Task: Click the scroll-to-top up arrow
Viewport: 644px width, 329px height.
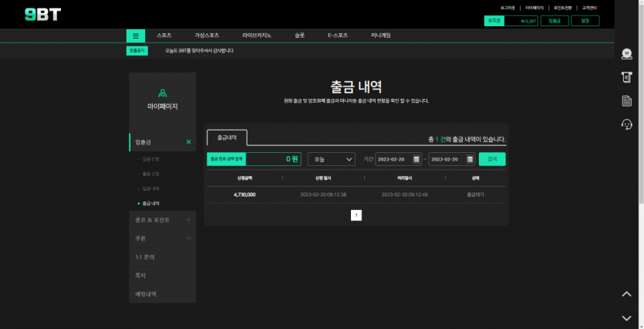Action: coord(627,294)
